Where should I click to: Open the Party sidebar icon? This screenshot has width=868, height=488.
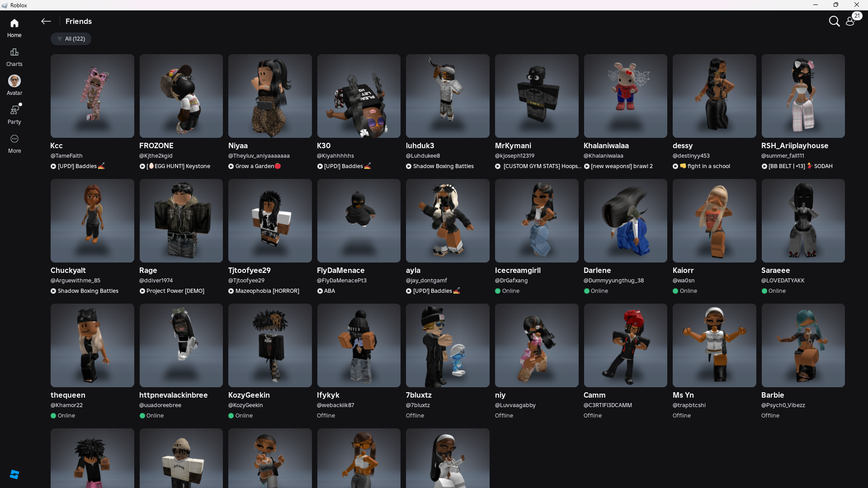tap(14, 110)
